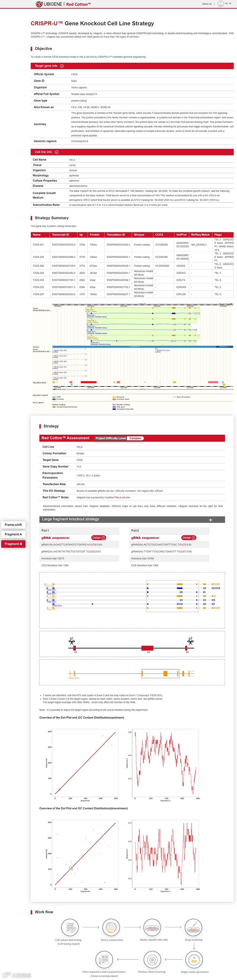Click ENST00000523739.5 transcript ID
The height and width of the screenshot is (980, 237).
click(x=64, y=266)
